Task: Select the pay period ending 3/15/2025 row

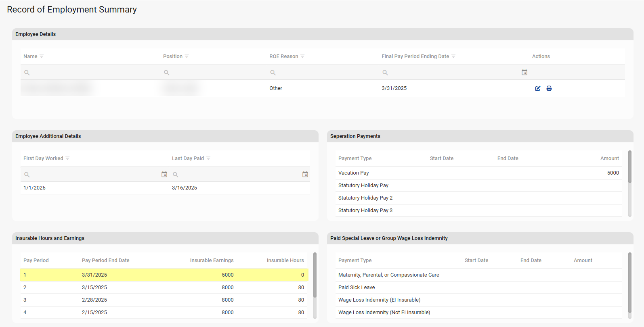Action: [164, 287]
